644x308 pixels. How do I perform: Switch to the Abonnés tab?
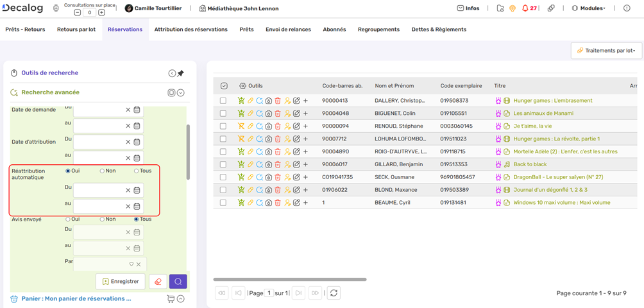pyautogui.click(x=334, y=30)
